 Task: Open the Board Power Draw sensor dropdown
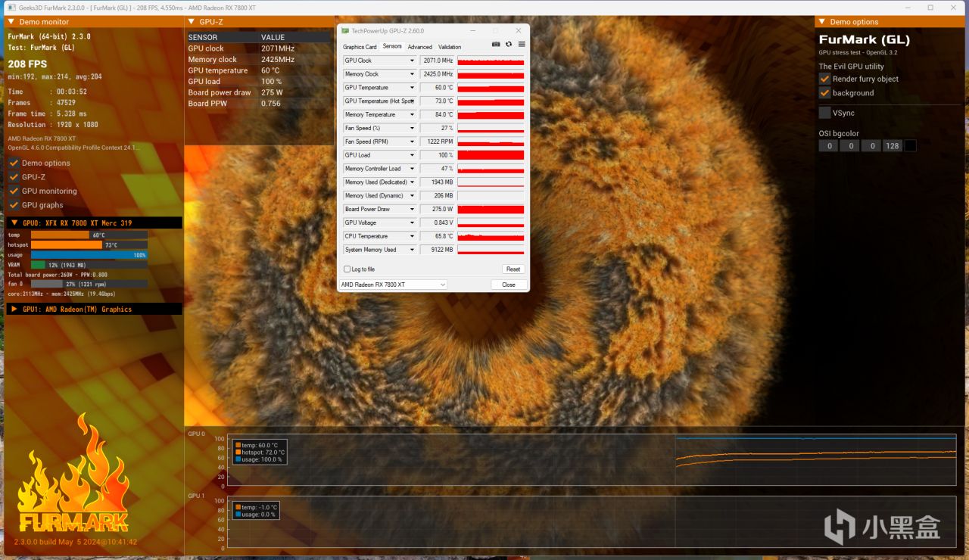pyautogui.click(x=412, y=209)
